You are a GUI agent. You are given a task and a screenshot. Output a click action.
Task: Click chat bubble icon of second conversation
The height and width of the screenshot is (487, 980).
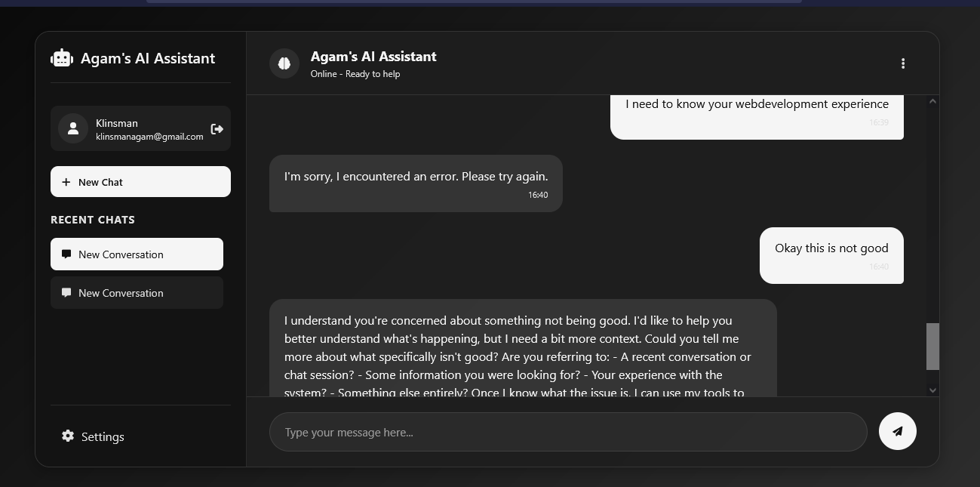[x=66, y=293]
